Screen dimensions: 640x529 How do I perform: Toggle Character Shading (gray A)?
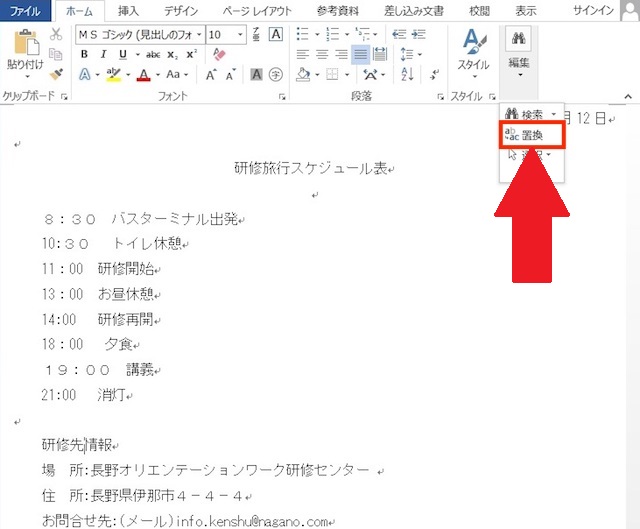pos(256,74)
